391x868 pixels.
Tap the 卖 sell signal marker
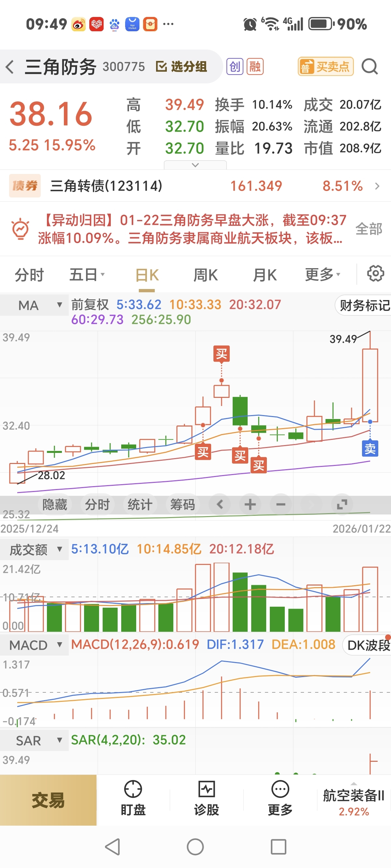(x=370, y=448)
